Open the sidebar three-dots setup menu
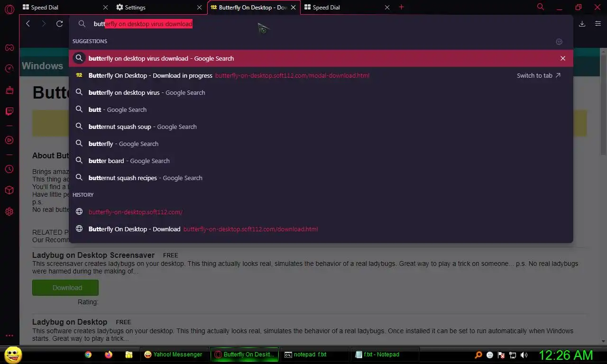 pyautogui.click(x=9, y=336)
